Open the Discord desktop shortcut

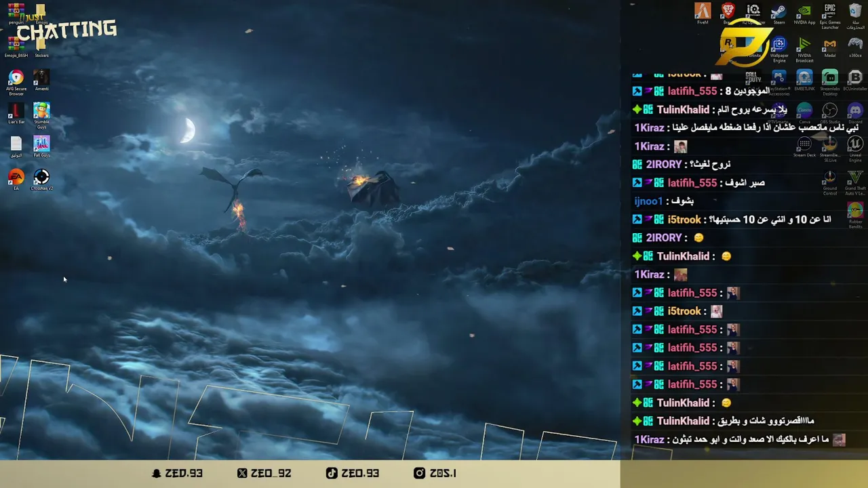pyautogui.click(x=855, y=113)
